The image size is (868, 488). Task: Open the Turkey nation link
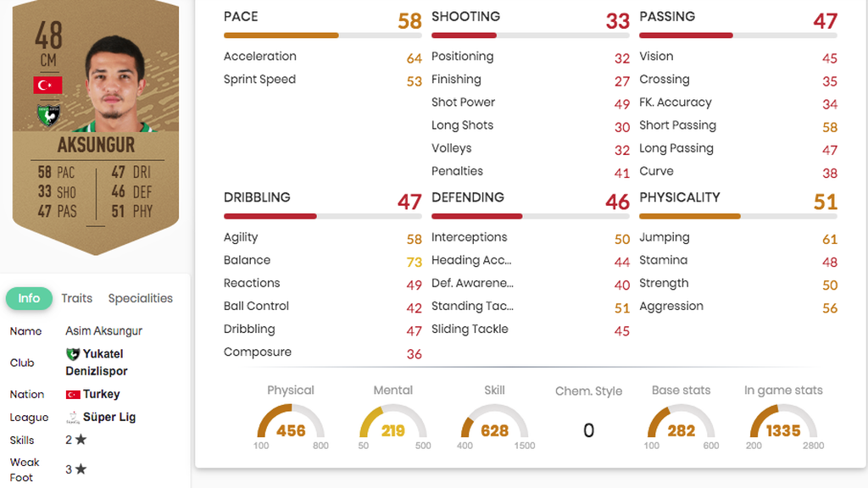[x=102, y=394]
